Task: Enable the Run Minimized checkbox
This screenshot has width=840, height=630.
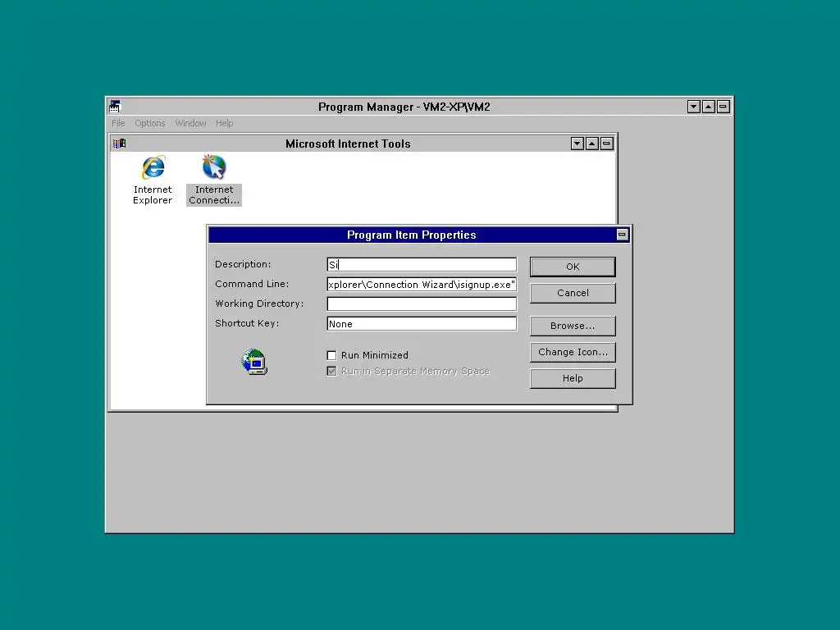Action: click(x=331, y=355)
